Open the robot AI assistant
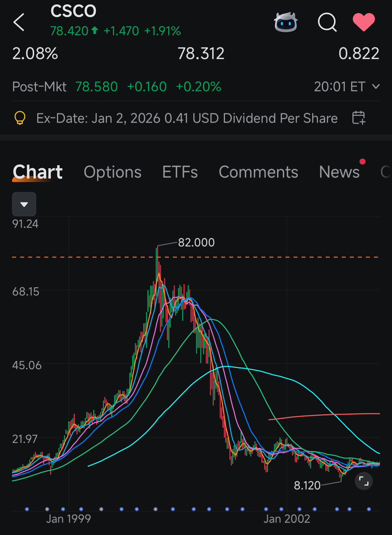Image resolution: width=392 pixels, height=535 pixels. point(285,22)
